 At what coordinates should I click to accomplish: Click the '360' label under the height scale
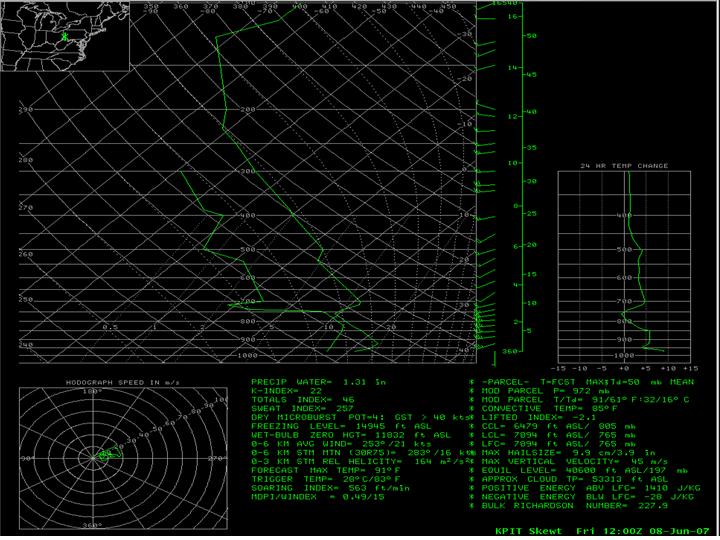[x=509, y=351]
